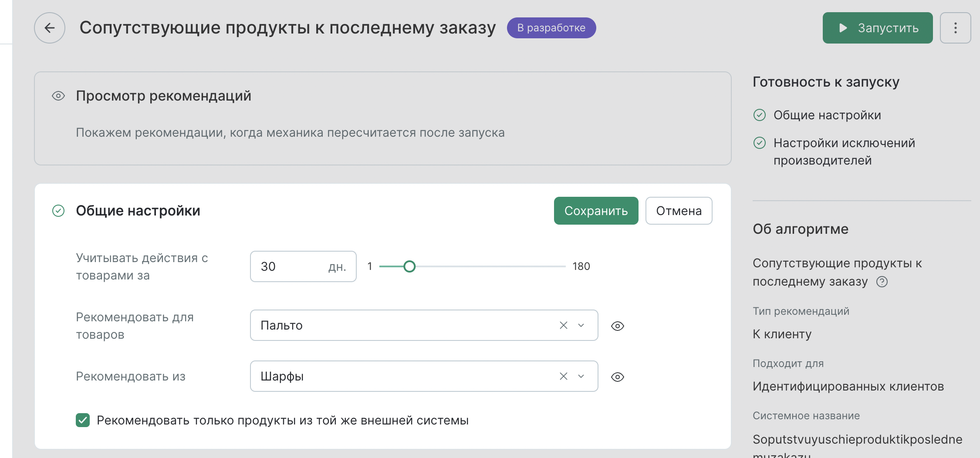This screenshot has width=980, height=458.
Task: Click the В разработке status badge
Action: click(551, 28)
